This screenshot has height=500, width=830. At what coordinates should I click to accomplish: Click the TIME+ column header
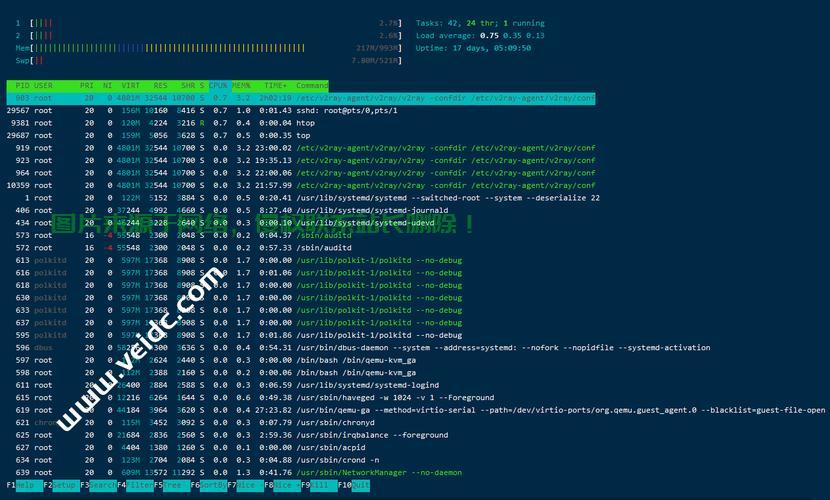(x=275, y=86)
